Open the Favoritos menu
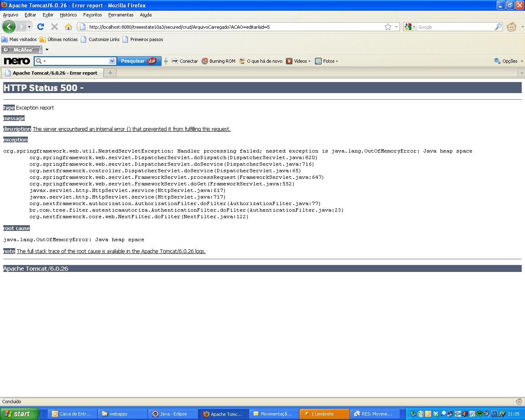 93,15
